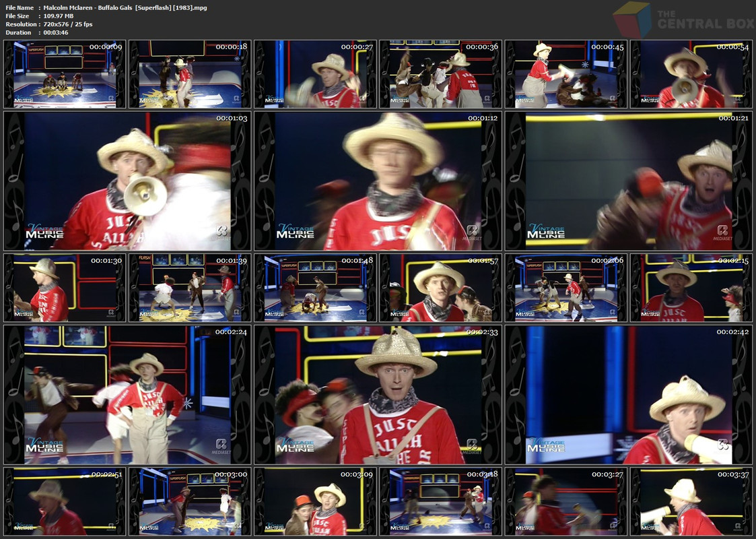Screen dimensions: 756x539
Task: Click the resolution value 720x576 / 25 fps
Action: (x=68, y=24)
